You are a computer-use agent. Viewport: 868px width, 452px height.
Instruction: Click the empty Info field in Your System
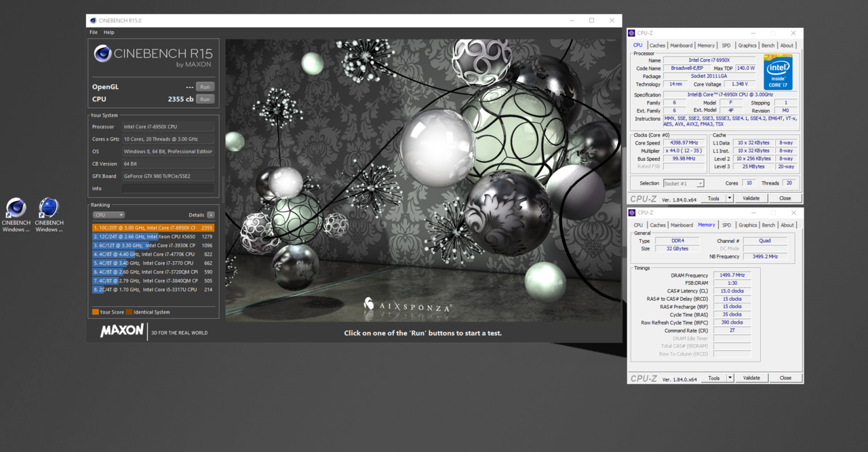click(x=168, y=189)
